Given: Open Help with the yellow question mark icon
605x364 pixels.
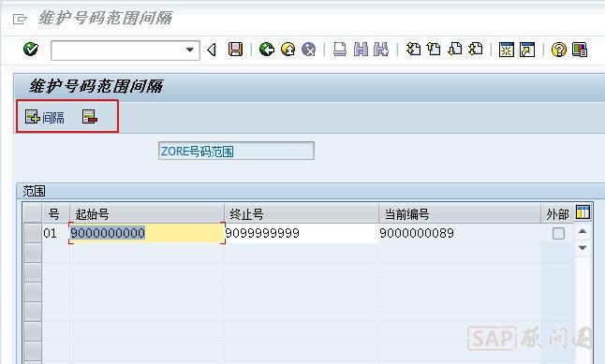Looking at the screenshot, I should click(558, 50).
